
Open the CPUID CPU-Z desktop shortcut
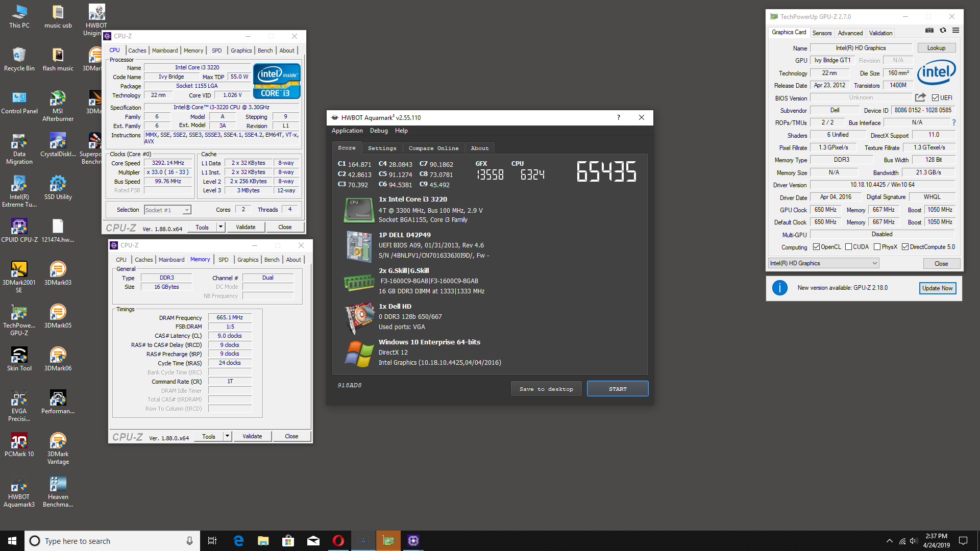coord(19,230)
